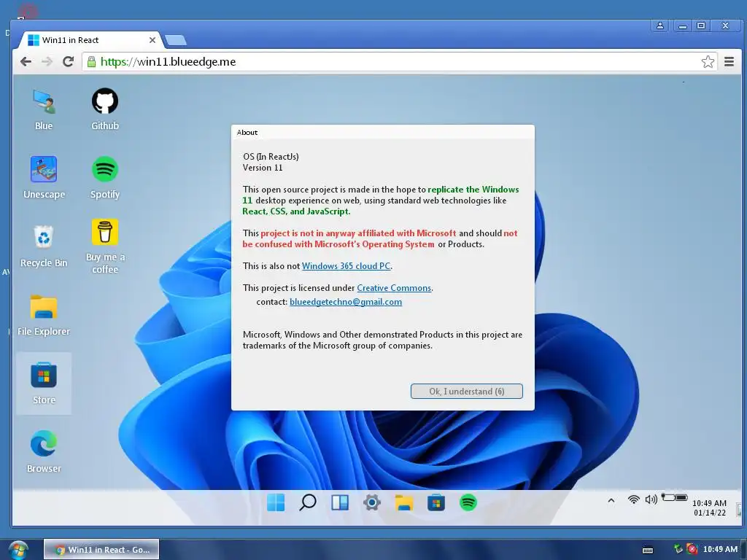Screen dimensions: 747x560
Task: Open the Widgets panel in taskbar
Action: click(340, 502)
